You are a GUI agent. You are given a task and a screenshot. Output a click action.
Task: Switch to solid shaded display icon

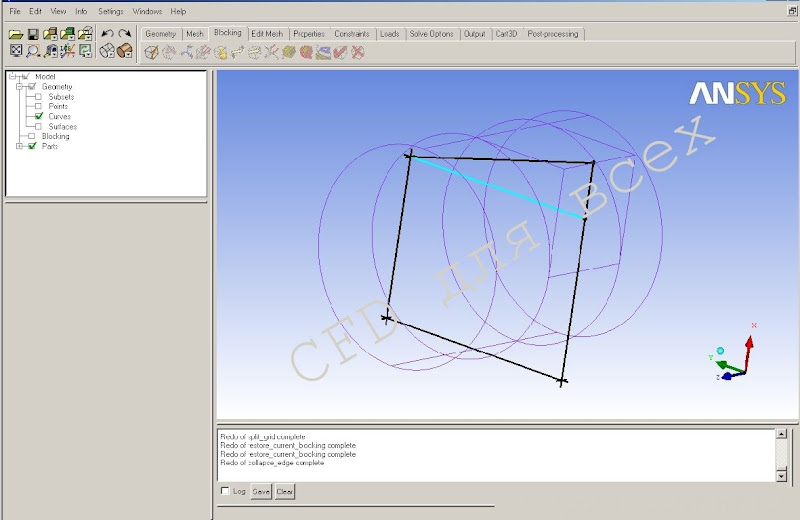pyautogui.click(x=124, y=51)
